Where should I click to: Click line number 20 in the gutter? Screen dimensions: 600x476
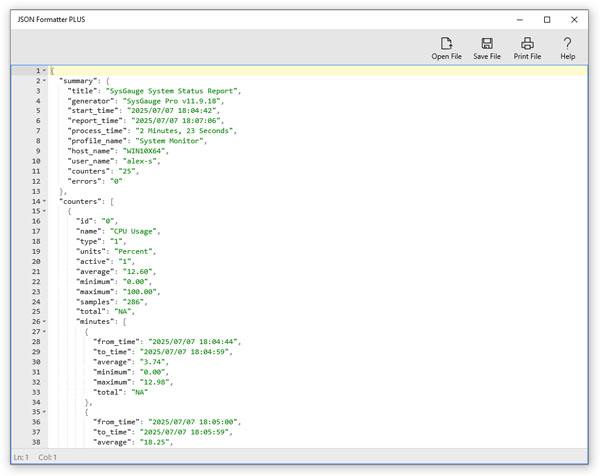pos(35,261)
